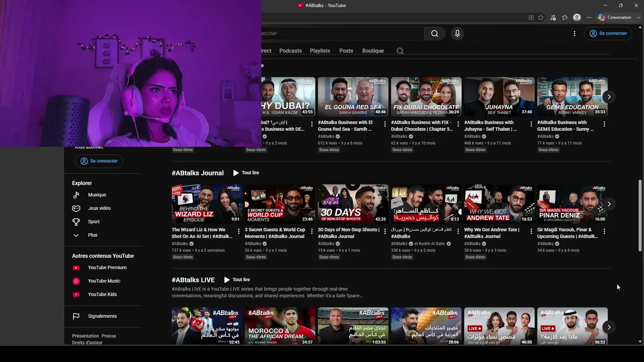
Task: Click the #ABtalks - YouTube browser tab
Action: tap(322, 6)
